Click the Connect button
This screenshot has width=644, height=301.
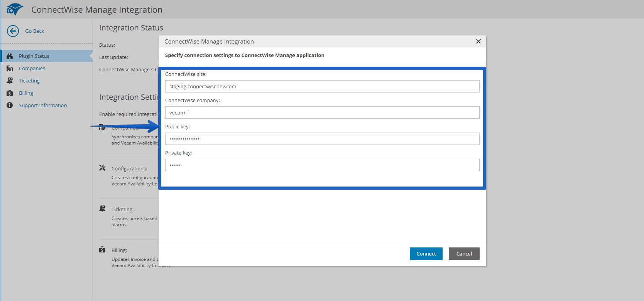pyautogui.click(x=426, y=254)
